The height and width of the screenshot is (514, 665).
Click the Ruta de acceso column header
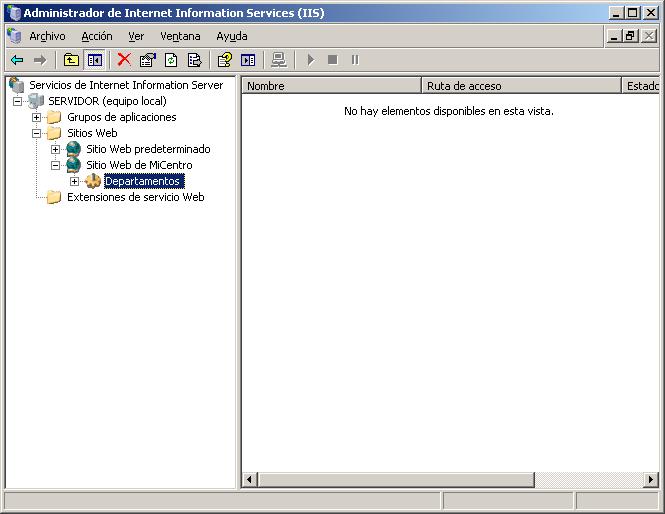(520, 86)
